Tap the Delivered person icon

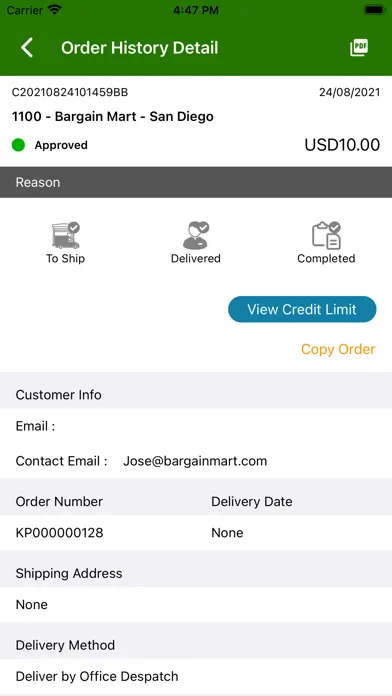click(196, 236)
